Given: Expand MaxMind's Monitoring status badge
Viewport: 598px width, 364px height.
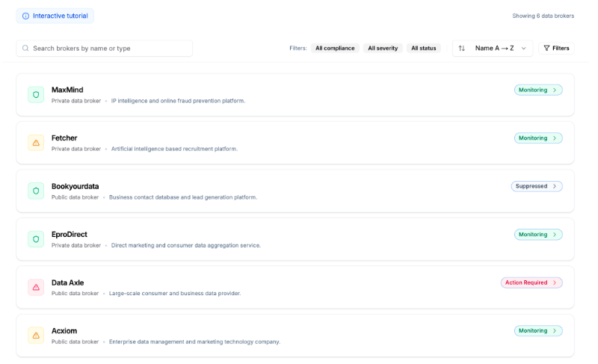Looking at the screenshot, I should [538, 90].
